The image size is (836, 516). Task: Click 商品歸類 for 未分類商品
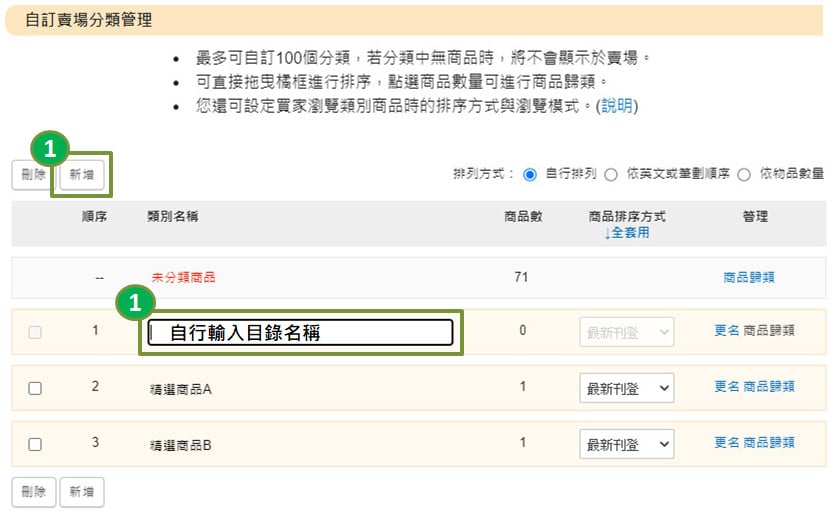pos(748,277)
